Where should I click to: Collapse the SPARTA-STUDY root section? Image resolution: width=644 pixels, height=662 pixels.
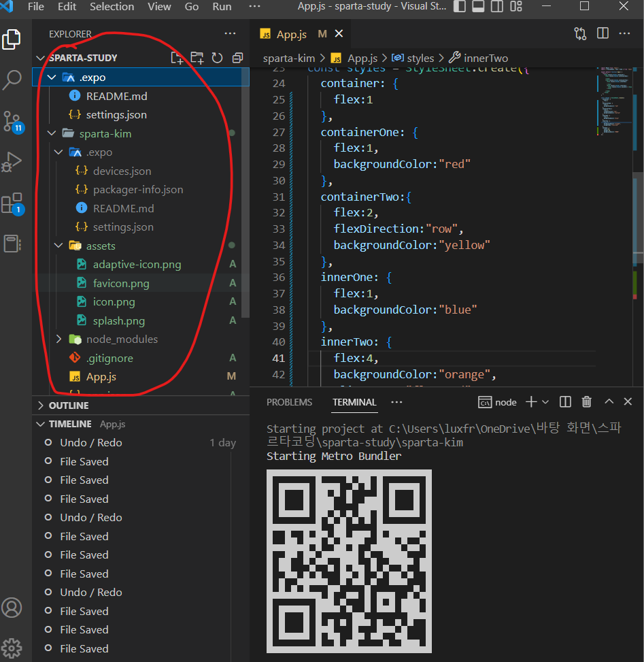41,58
